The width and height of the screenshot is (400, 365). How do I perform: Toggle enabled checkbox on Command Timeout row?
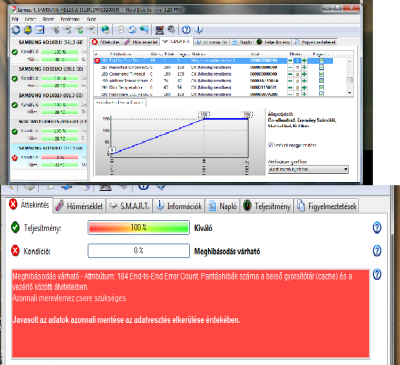click(x=321, y=74)
